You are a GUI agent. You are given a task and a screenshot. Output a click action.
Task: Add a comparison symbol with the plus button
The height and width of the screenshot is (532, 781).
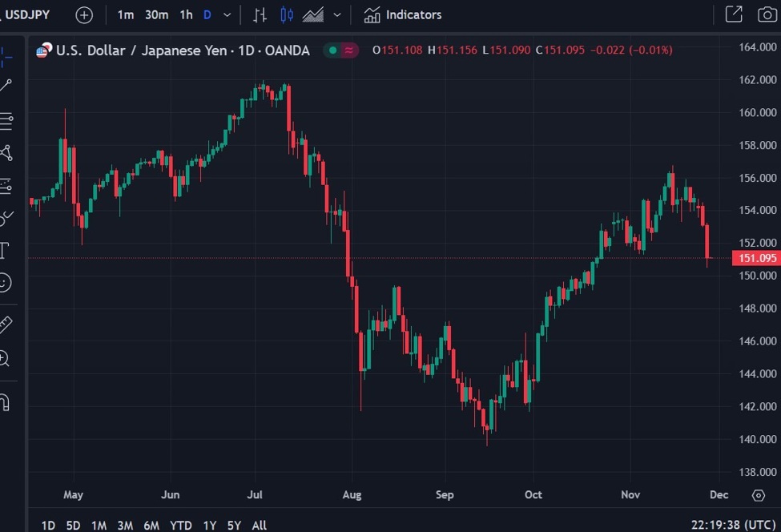tap(83, 14)
